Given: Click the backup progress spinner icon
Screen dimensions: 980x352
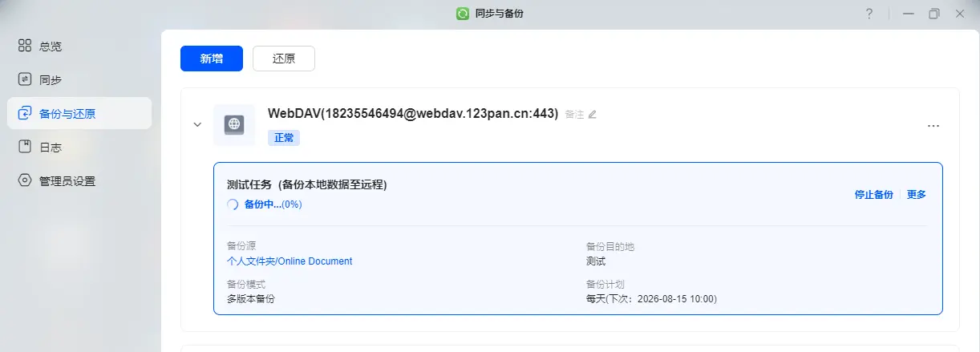Looking at the screenshot, I should [x=233, y=204].
